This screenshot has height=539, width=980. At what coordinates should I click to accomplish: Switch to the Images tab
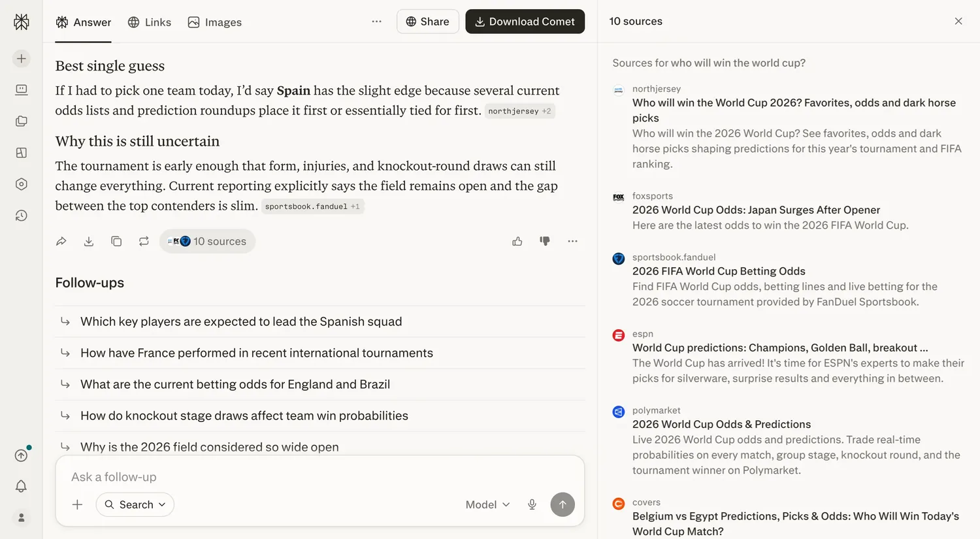point(215,22)
